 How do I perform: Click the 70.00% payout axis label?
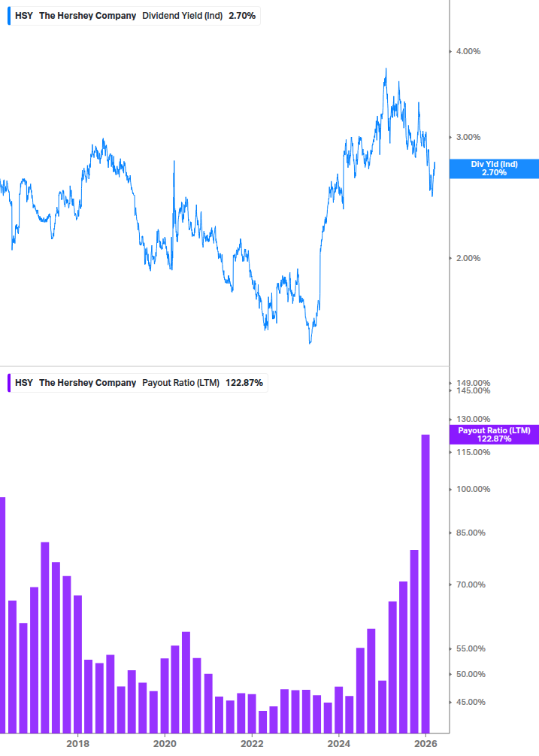[471, 584]
